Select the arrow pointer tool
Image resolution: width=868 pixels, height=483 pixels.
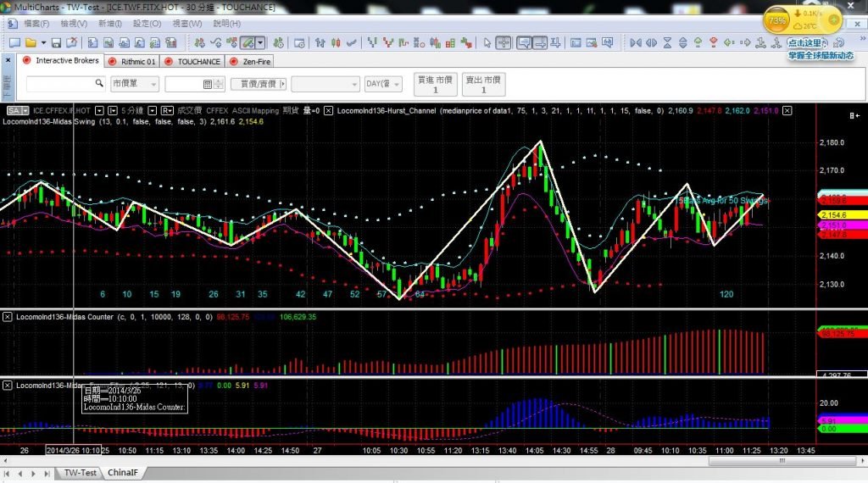487,42
